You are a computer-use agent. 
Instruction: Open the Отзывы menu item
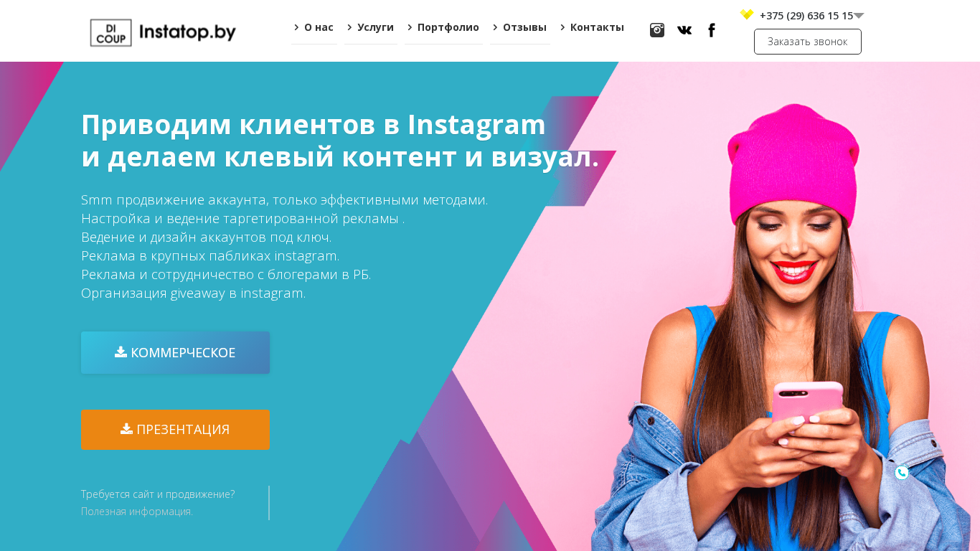point(520,28)
